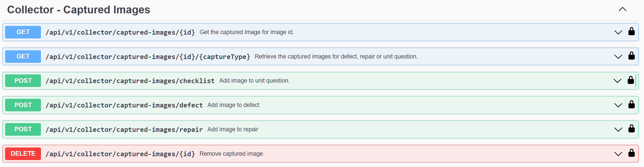
Task: Click path /api/v1/collector/captured-images/checklist
Action: (x=130, y=81)
